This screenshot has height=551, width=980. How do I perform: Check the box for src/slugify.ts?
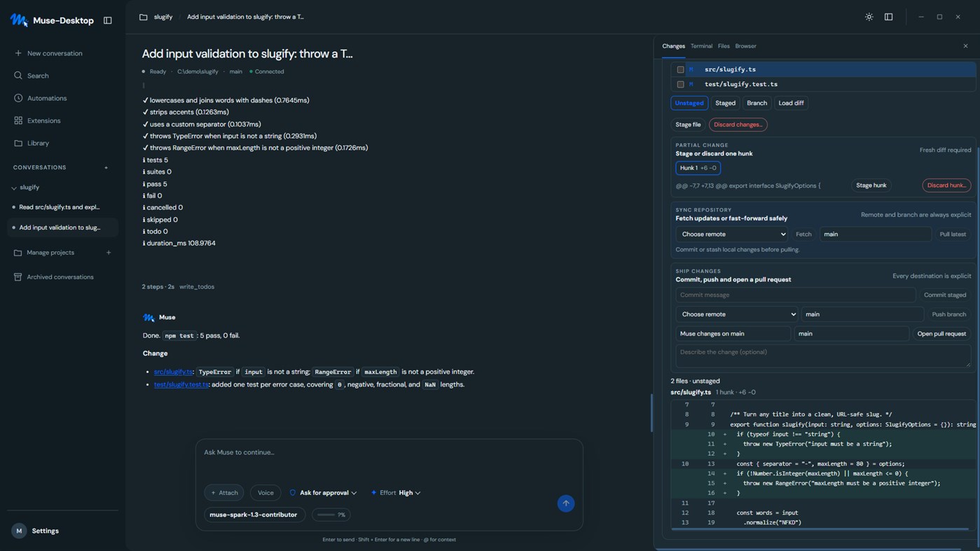click(680, 69)
